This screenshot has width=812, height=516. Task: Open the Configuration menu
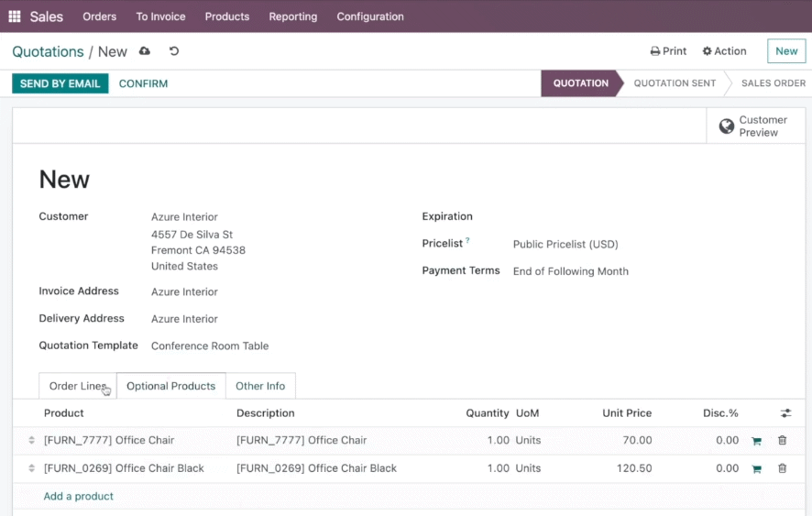pyautogui.click(x=370, y=16)
